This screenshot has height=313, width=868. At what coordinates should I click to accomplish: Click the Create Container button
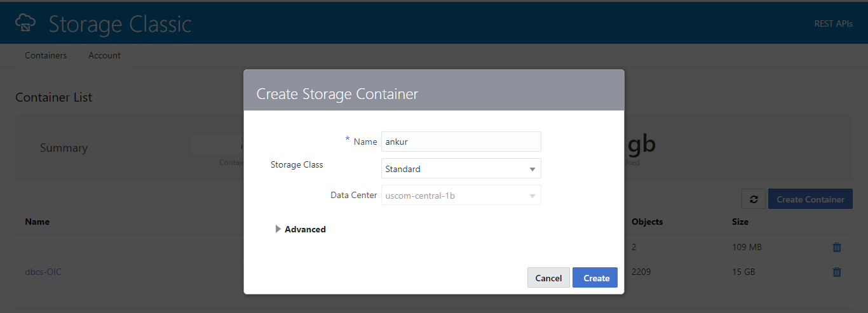(810, 199)
